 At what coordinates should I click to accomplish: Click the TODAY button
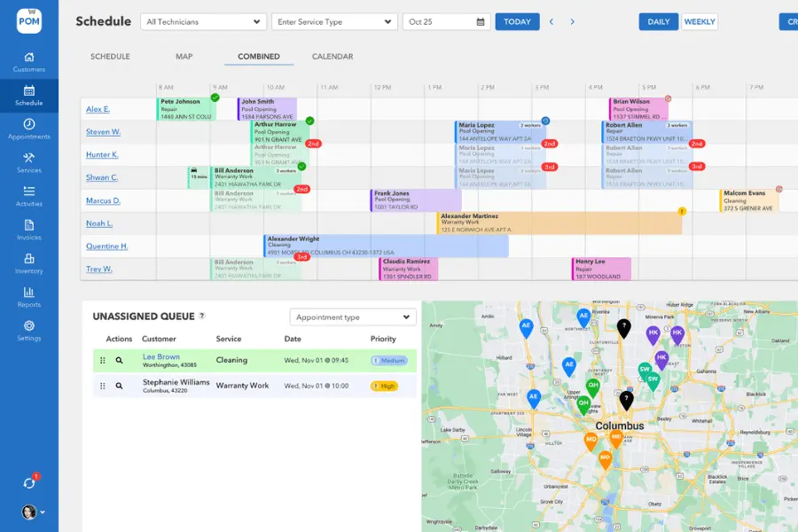point(517,22)
